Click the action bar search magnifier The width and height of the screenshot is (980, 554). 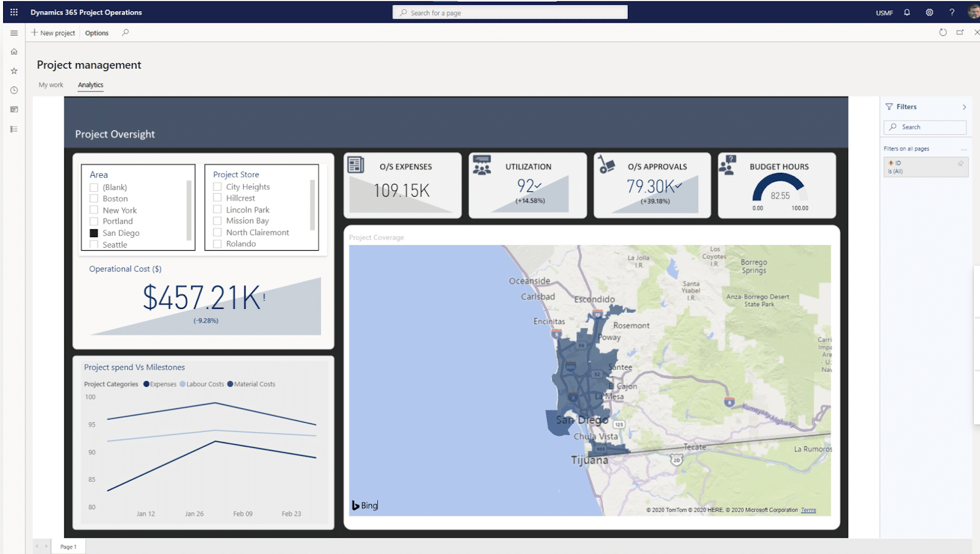[125, 32]
